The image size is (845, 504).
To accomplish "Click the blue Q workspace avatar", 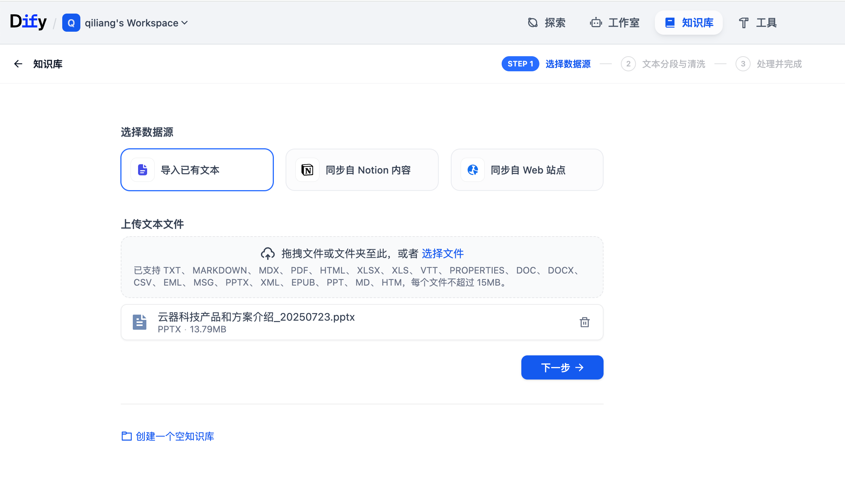I will pos(71,23).
